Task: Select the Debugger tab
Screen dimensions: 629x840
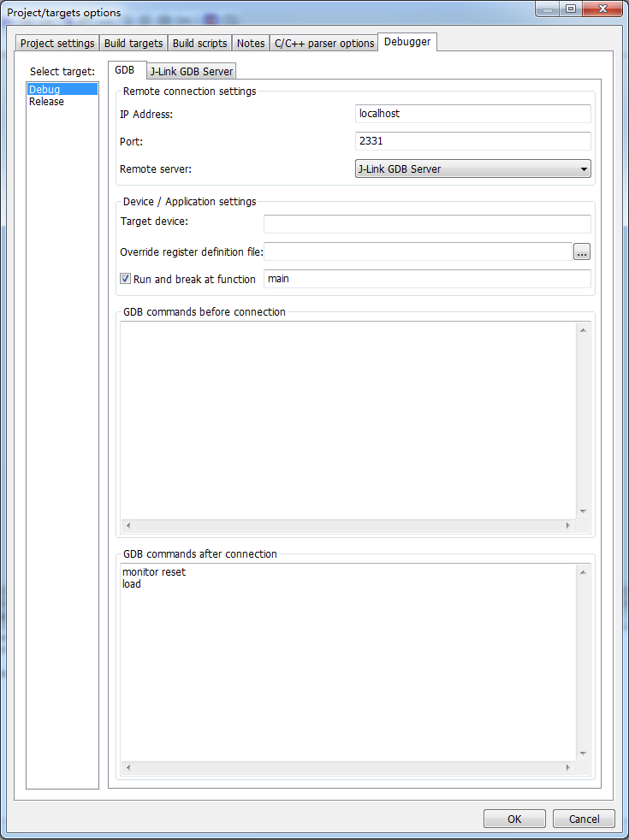Action: point(407,42)
